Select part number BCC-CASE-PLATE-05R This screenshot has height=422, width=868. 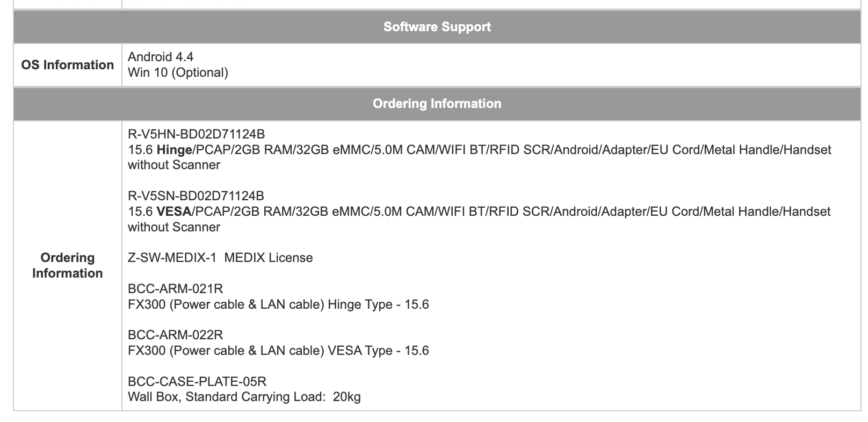point(197,382)
